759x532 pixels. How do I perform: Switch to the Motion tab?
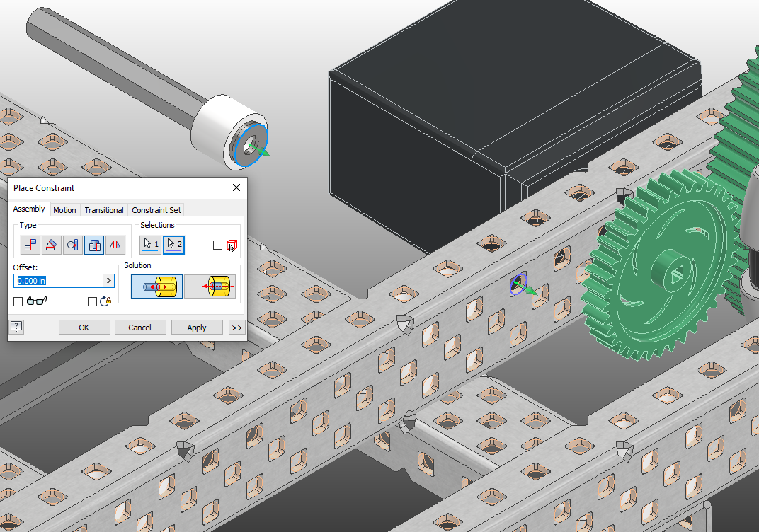tap(64, 210)
